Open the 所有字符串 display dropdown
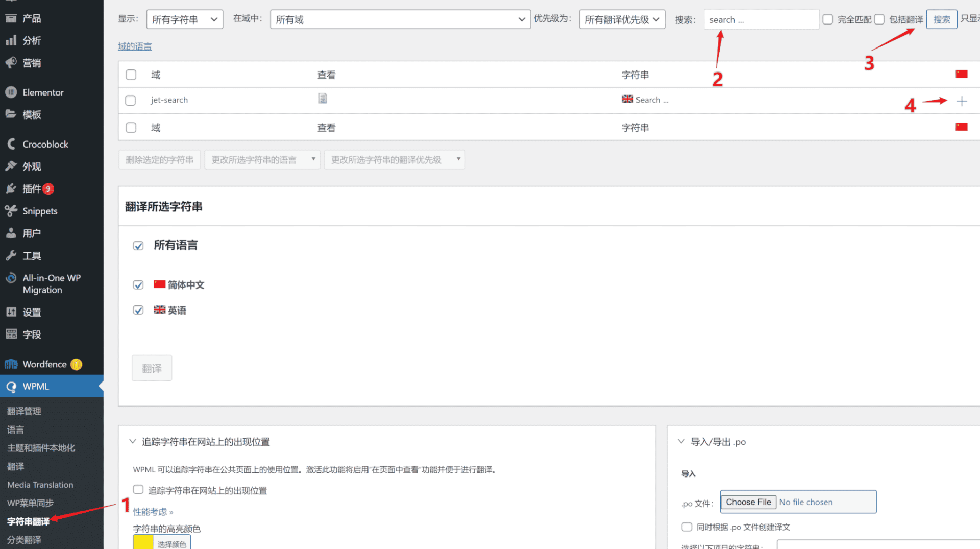This screenshot has height=549, width=980. (184, 19)
